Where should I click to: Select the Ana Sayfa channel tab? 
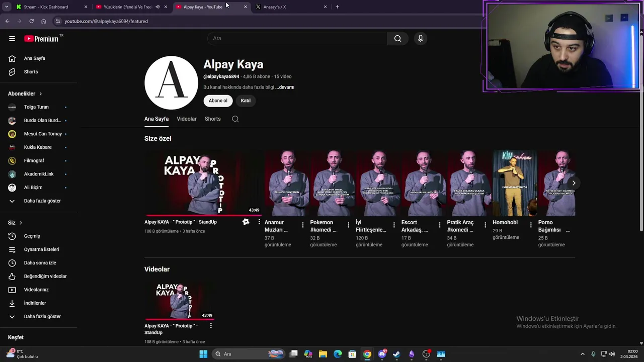click(156, 119)
